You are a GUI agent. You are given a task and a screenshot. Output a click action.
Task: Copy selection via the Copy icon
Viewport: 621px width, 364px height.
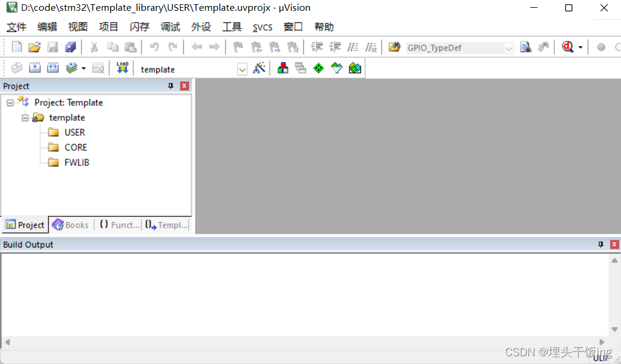113,47
